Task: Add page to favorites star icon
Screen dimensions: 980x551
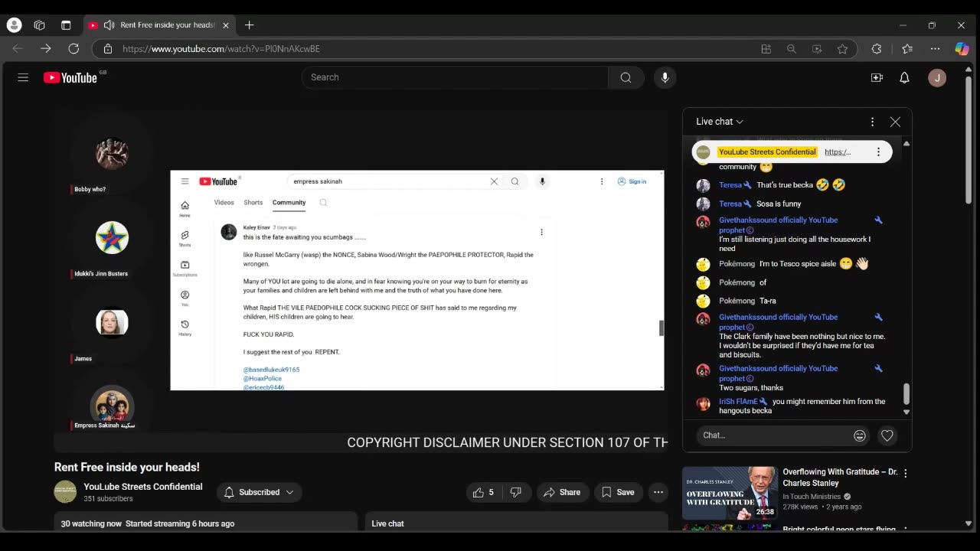Action: [x=842, y=49]
